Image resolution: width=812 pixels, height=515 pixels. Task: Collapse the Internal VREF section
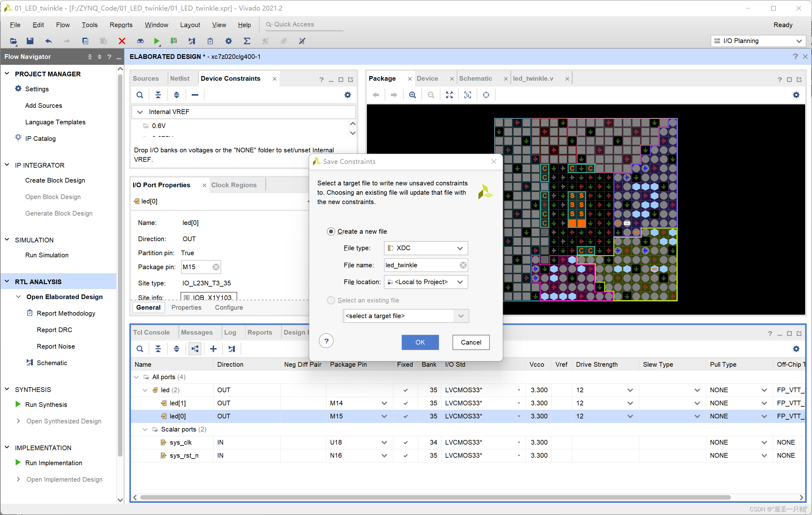(x=140, y=112)
